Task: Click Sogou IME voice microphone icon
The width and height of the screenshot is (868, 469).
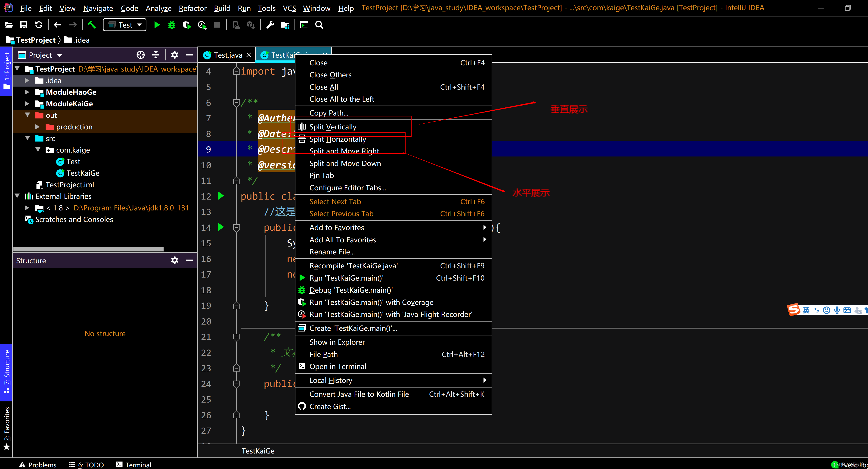Action: tap(837, 310)
